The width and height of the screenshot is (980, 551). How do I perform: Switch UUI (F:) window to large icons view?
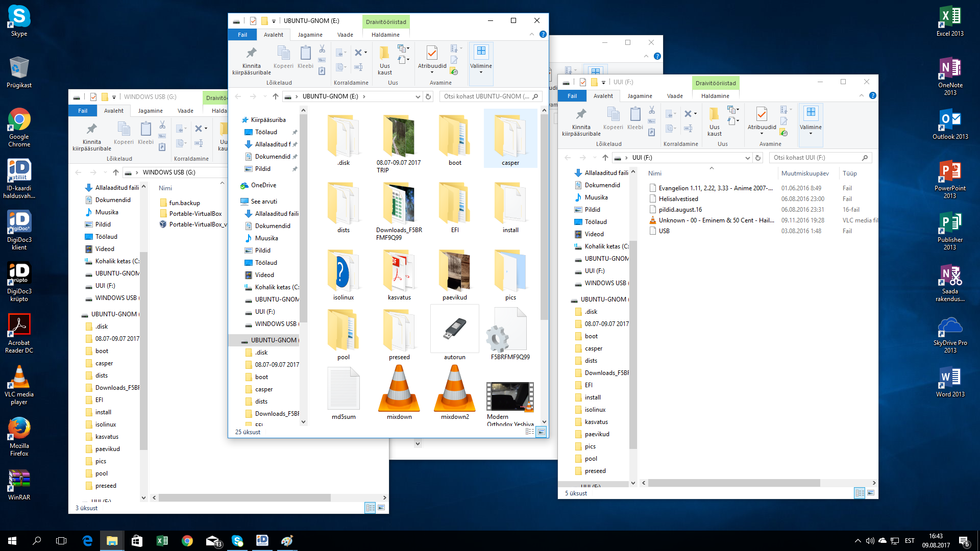(871, 493)
